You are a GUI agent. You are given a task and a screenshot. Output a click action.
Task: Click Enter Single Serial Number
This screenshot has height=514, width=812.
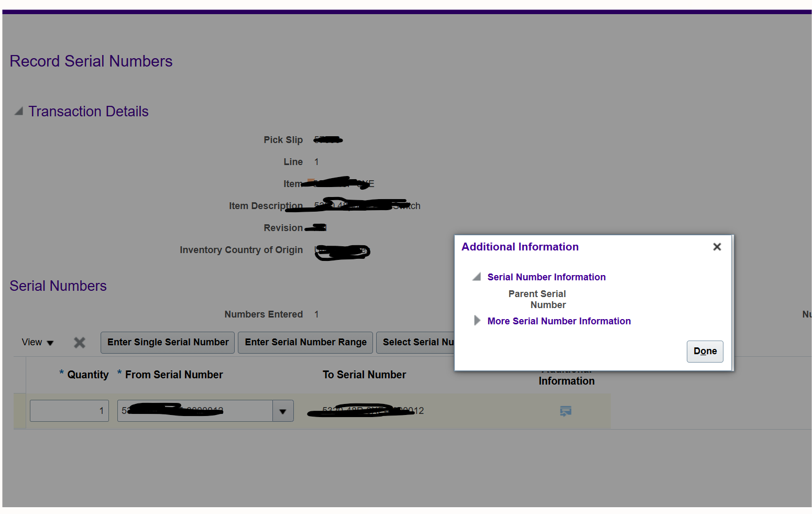pos(167,342)
